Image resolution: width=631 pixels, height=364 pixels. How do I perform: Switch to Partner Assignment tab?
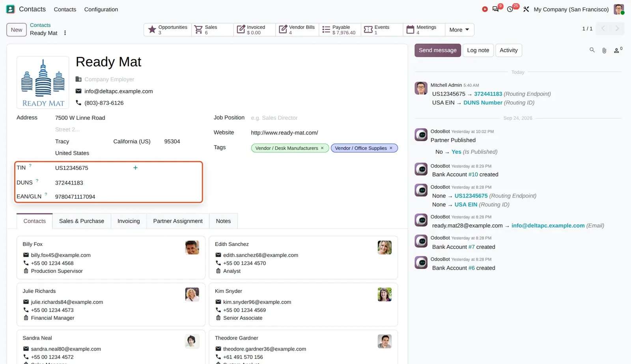(x=178, y=221)
